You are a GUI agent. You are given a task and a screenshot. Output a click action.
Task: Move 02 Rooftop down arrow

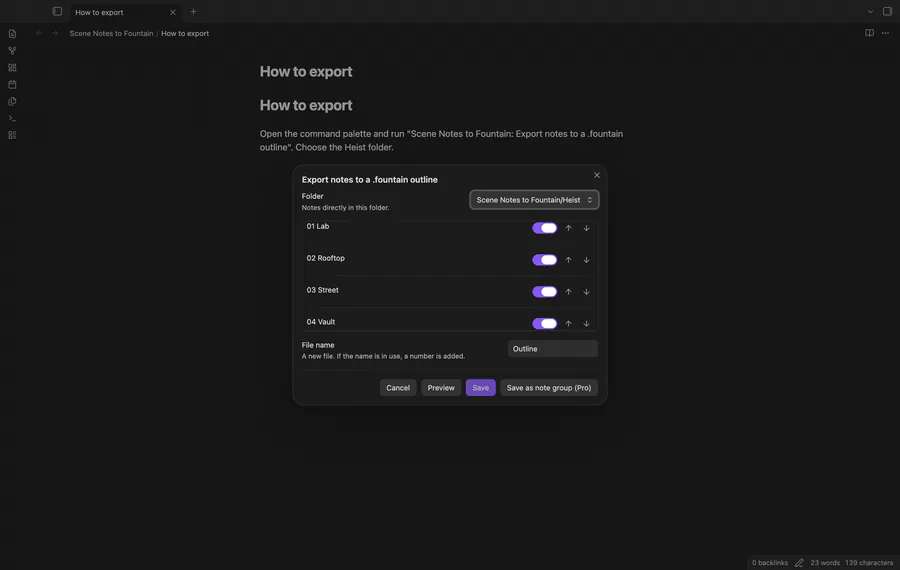click(x=586, y=260)
